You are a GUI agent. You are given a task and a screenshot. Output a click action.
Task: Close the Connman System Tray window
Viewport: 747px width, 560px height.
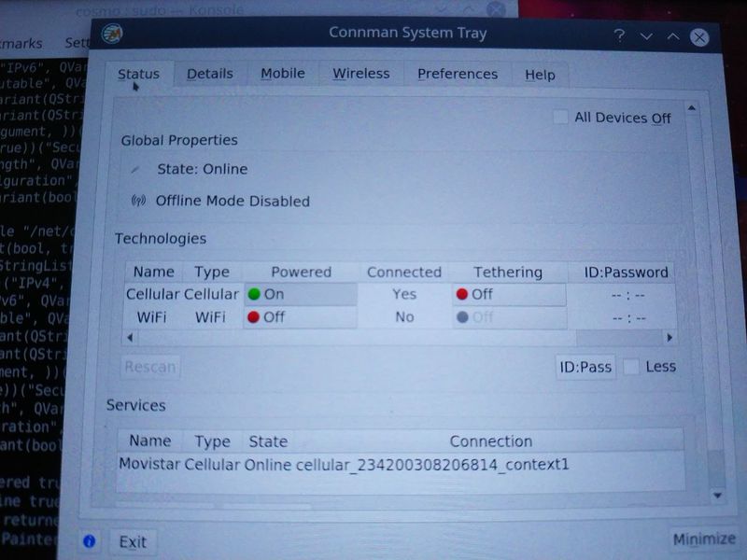pyautogui.click(x=698, y=36)
